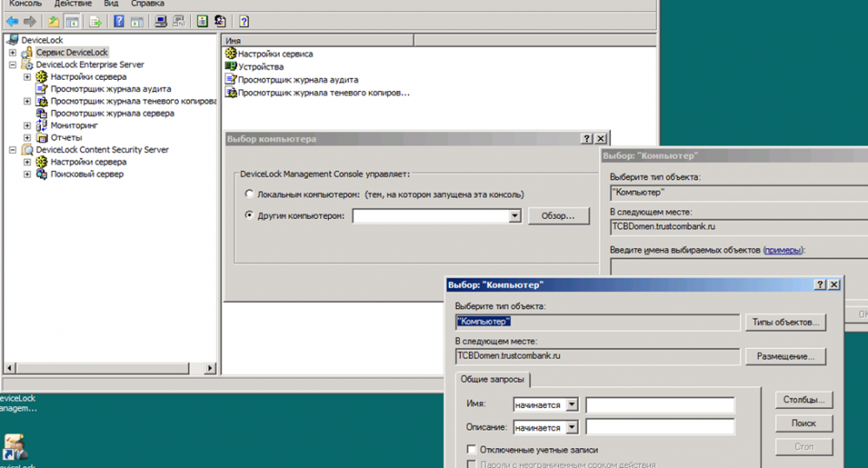This screenshot has width=868, height=468.
Task: Click the Export List toolbar icon
Action: (x=95, y=22)
